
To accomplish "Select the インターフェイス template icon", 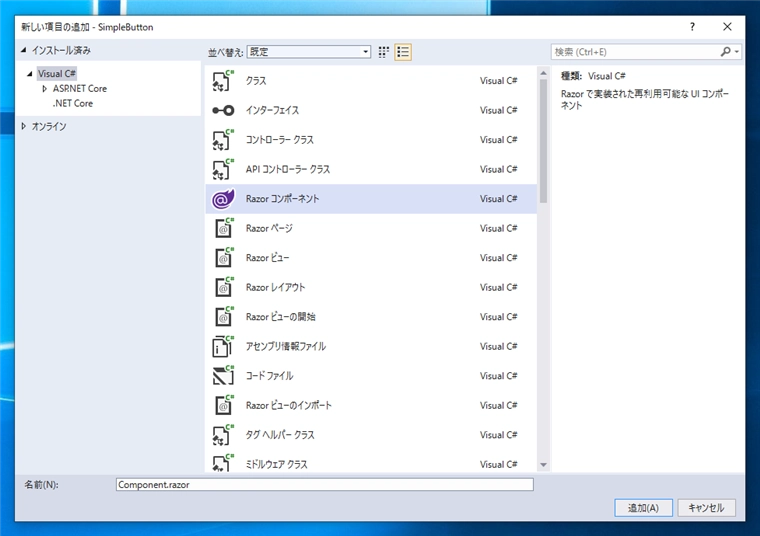I will point(223,110).
